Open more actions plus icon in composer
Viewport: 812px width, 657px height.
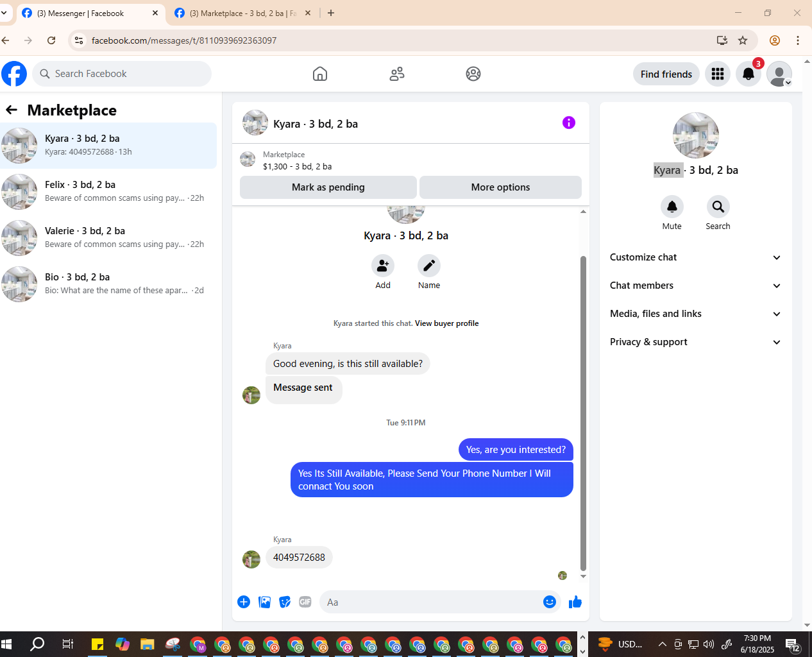click(x=244, y=602)
